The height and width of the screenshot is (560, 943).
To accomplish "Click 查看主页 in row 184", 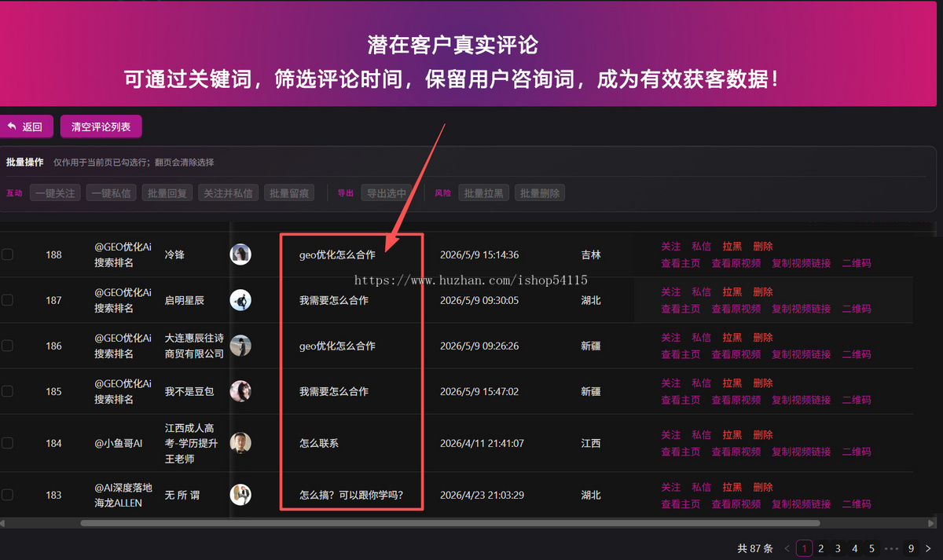I will (681, 452).
